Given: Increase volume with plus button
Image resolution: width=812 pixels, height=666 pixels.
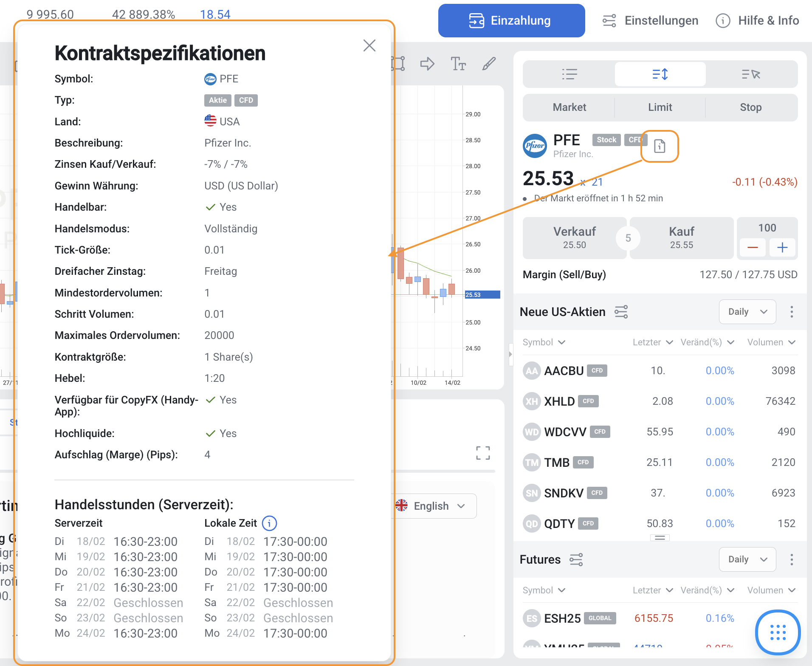Looking at the screenshot, I should click(782, 248).
